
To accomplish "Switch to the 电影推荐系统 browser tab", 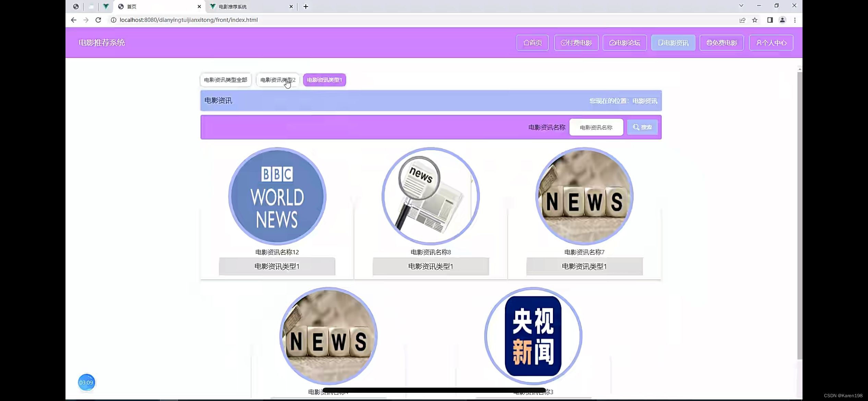I will pos(252,7).
